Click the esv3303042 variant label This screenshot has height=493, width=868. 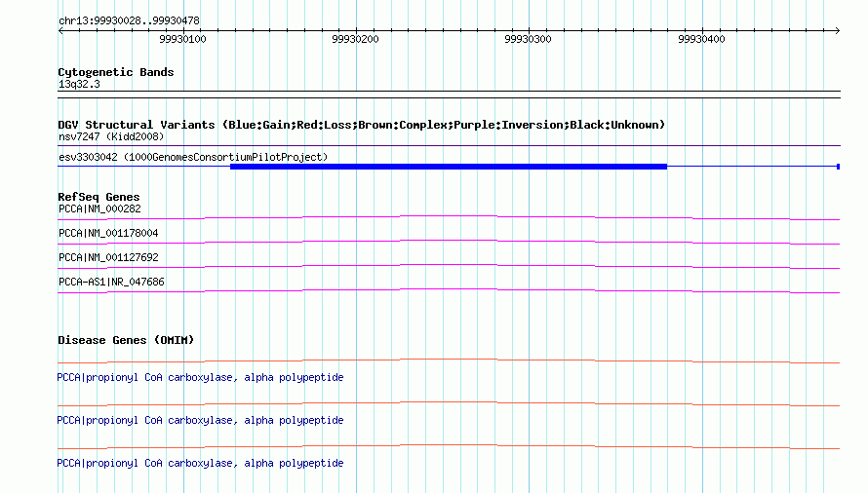click(x=193, y=157)
